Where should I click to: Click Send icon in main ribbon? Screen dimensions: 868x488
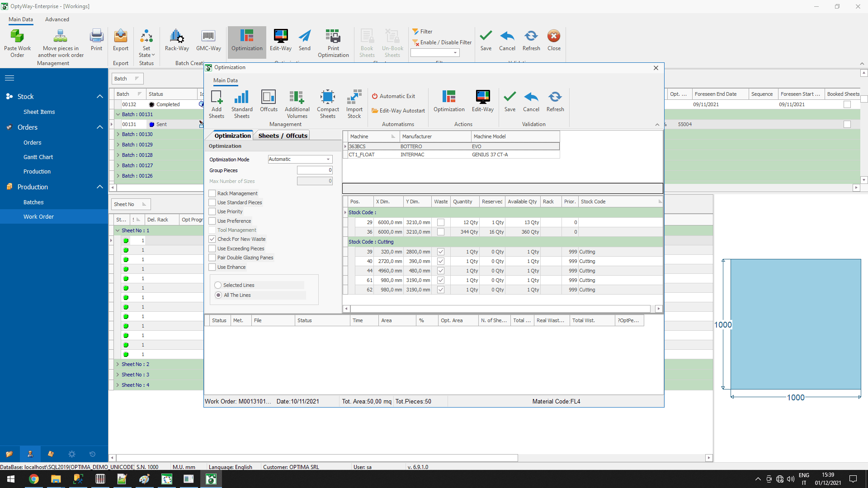coord(305,40)
